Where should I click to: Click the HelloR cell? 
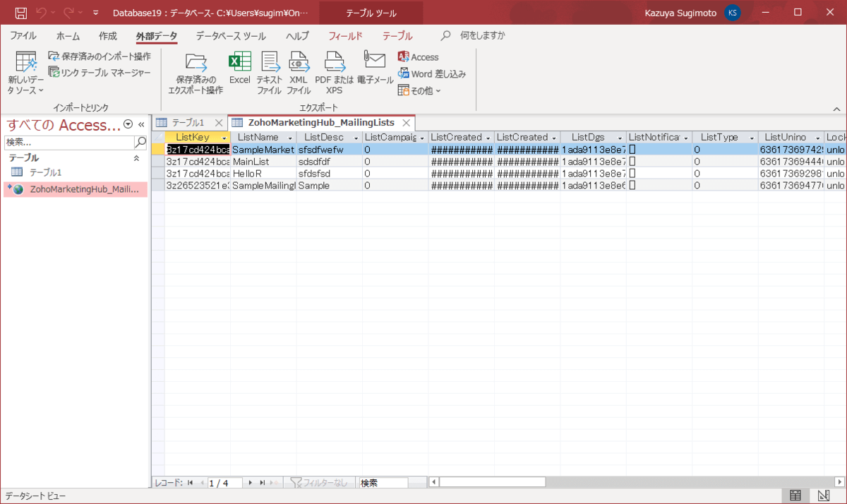pos(263,173)
